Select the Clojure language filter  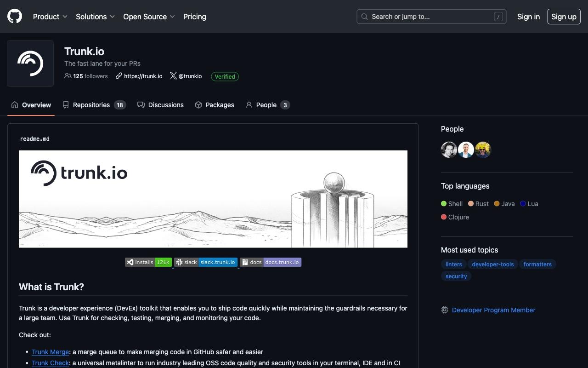click(455, 217)
